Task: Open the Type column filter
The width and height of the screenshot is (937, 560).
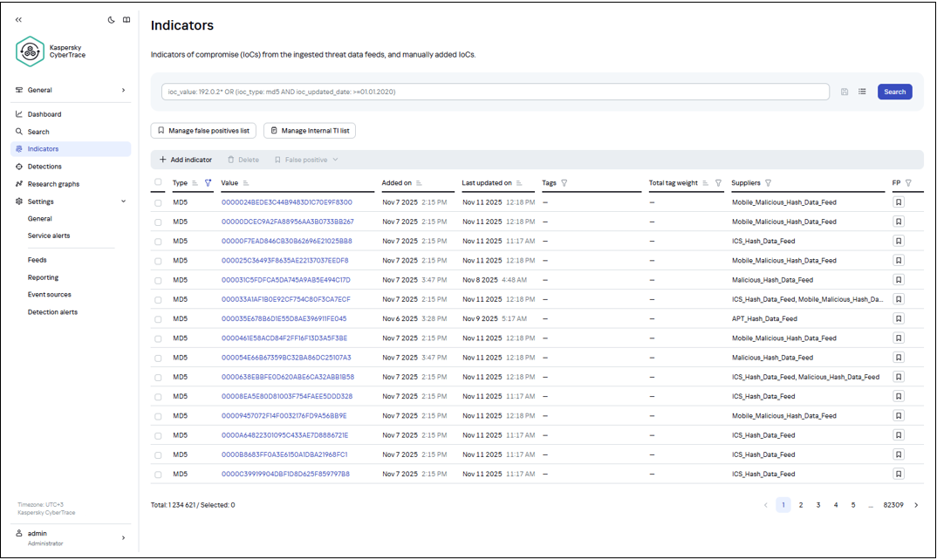Action: tap(208, 183)
